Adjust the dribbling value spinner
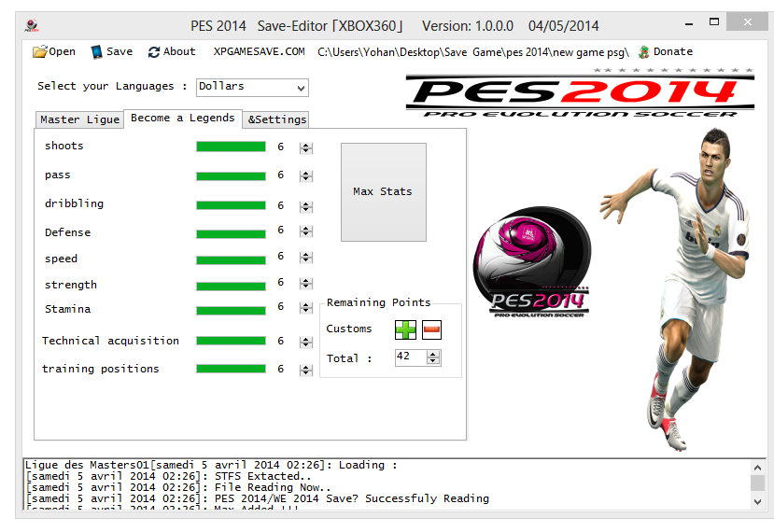 [x=305, y=205]
